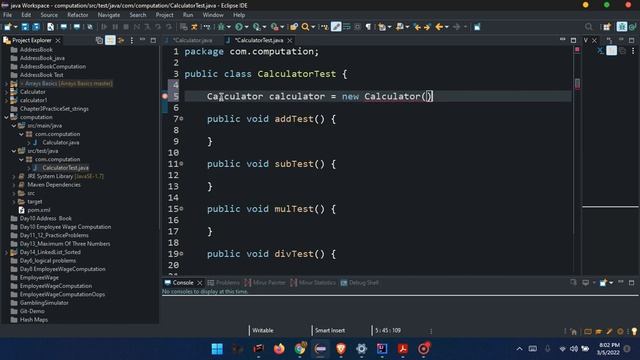This screenshot has width=640, height=360.
Task: Expand JRE System Library node
Action: (x=14, y=176)
